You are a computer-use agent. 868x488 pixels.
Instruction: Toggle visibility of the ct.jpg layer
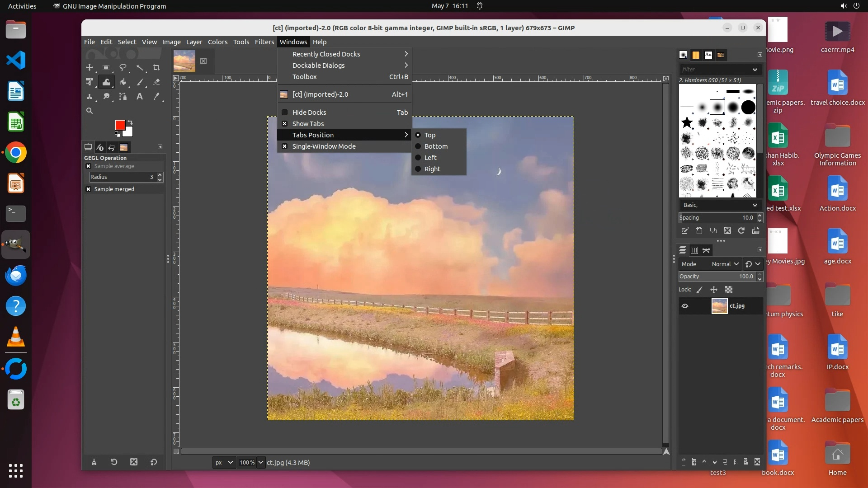[x=685, y=306]
